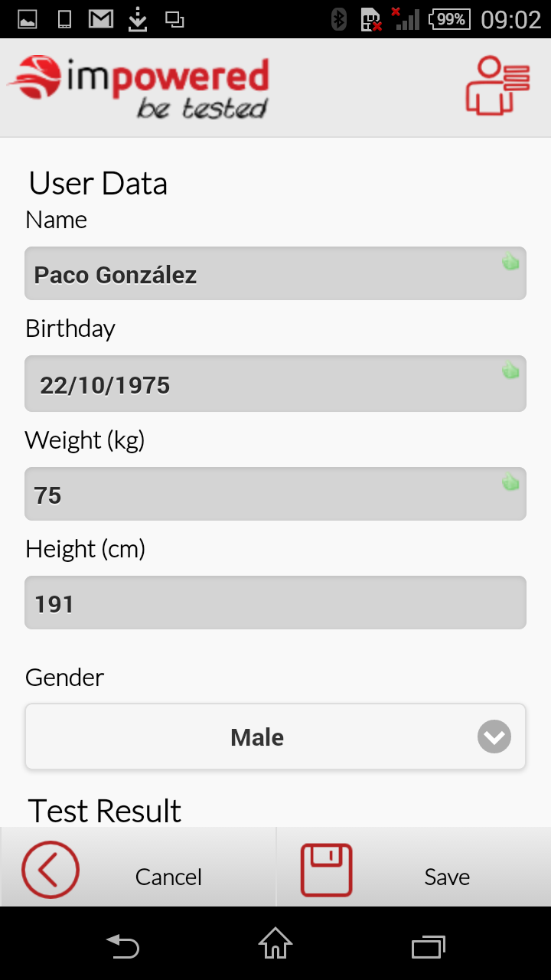Edit the Birthday field 22/10/1975
Screen dimensions: 551x980
pos(275,384)
